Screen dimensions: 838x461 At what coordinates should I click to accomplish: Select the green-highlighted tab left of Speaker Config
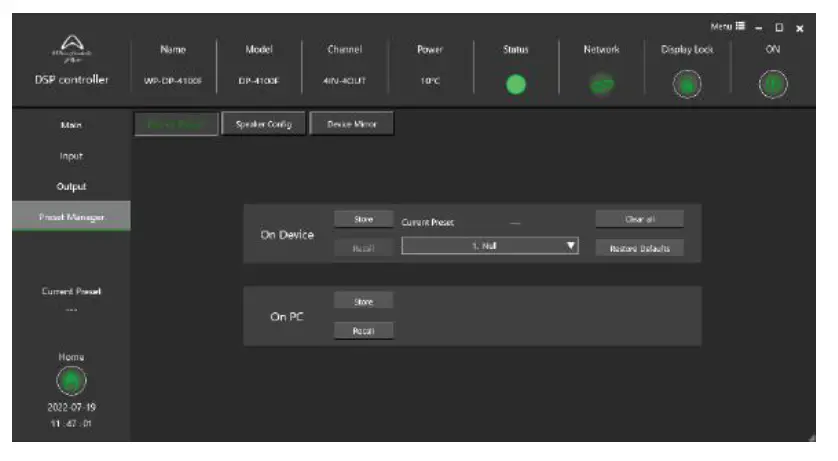pos(176,124)
